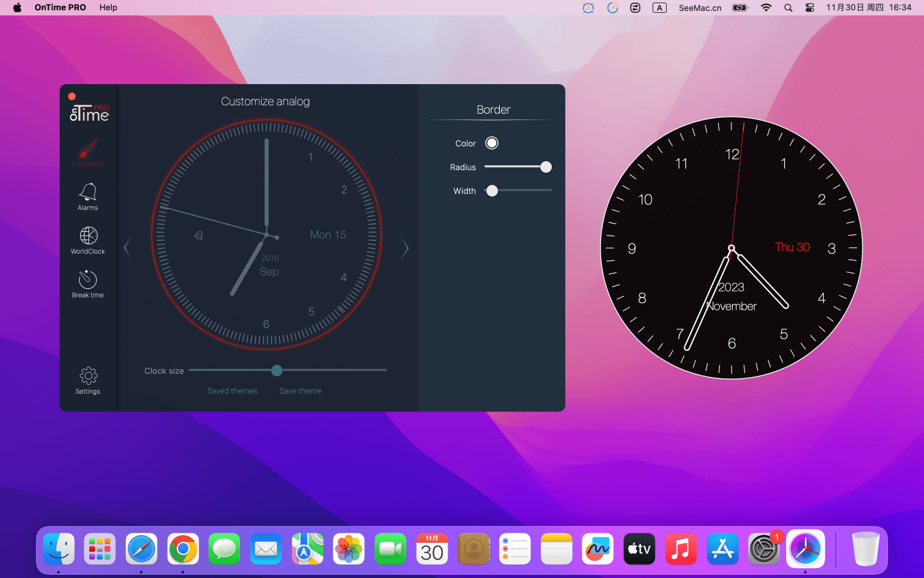
Task: Click the border Radius slider handle
Action: 546,167
